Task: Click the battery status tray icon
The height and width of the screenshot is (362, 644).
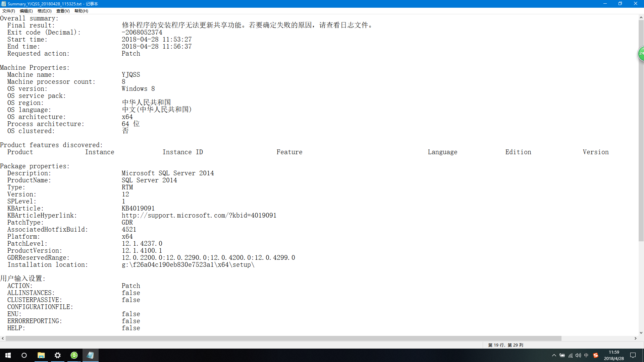Action: [562, 355]
